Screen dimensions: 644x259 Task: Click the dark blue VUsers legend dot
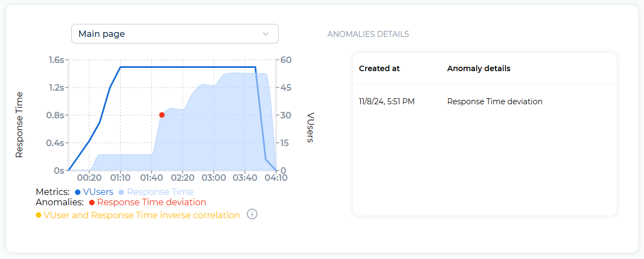78,192
